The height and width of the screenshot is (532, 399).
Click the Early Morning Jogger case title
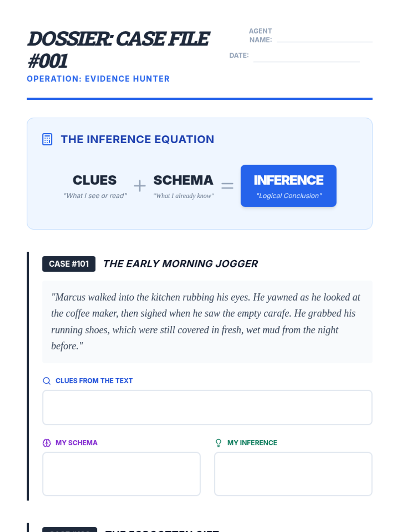point(181,264)
